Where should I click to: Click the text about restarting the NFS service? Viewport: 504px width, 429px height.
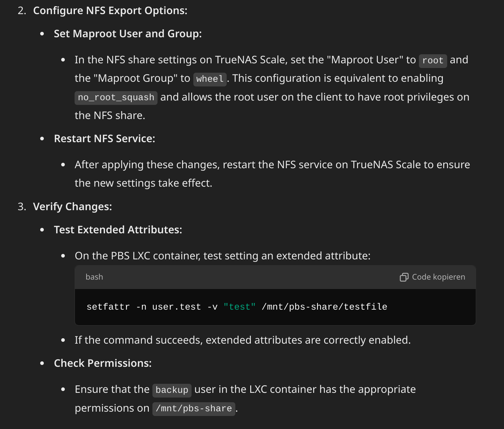272,174
